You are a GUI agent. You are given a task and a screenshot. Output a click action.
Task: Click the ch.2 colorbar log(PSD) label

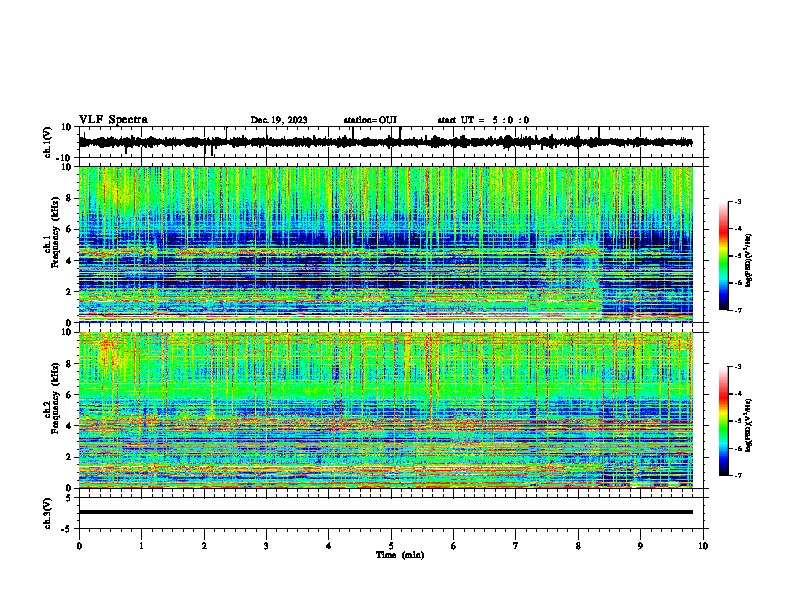(x=749, y=426)
